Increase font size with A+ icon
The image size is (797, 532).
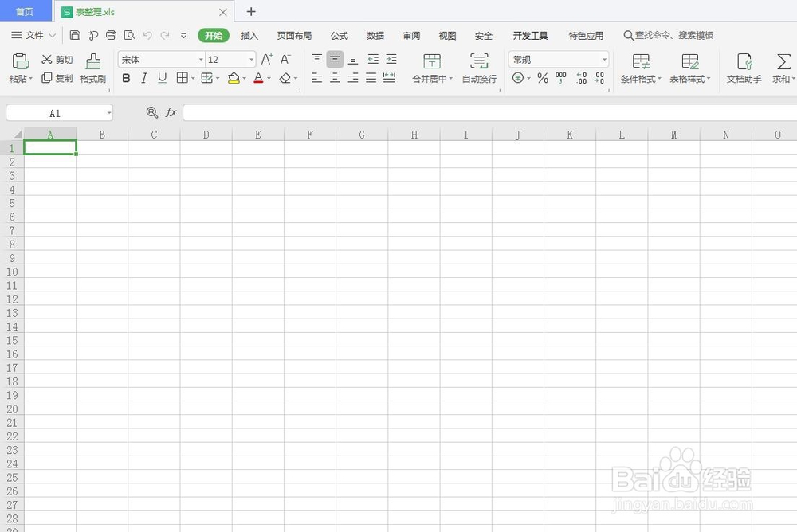(267, 59)
